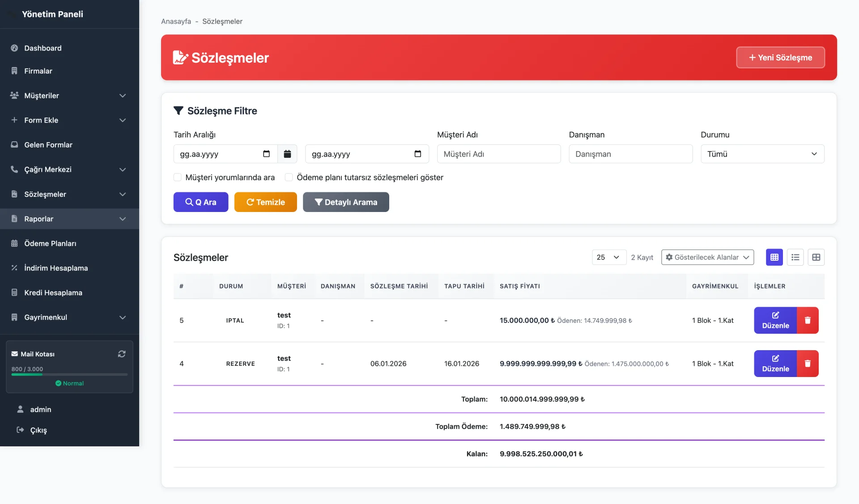Screen dimensions: 859x504
Task: Click the Mail Kotası refresh icon
Action: coord(122,354)
